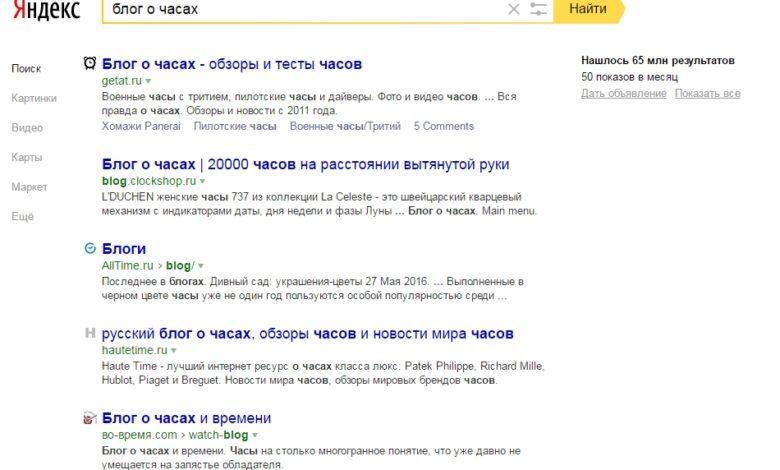Click the watch-blog path link
This screenshot has height=470, width=780.
pos(218,435)
